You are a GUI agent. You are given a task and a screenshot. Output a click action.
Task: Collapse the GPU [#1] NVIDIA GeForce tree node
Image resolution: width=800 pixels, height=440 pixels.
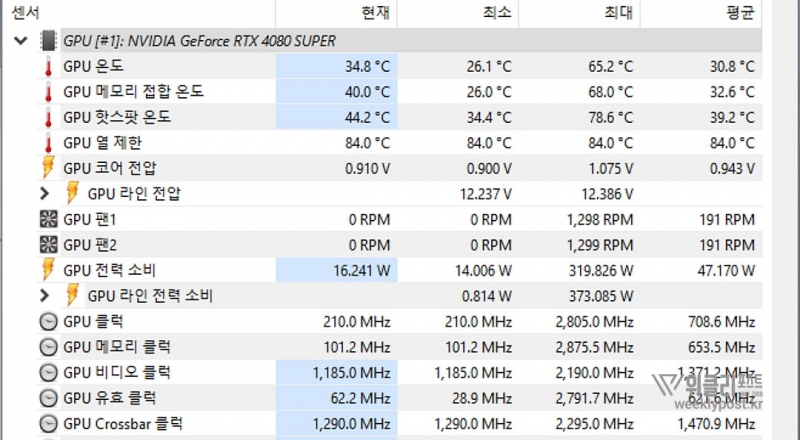click(21, 40)
